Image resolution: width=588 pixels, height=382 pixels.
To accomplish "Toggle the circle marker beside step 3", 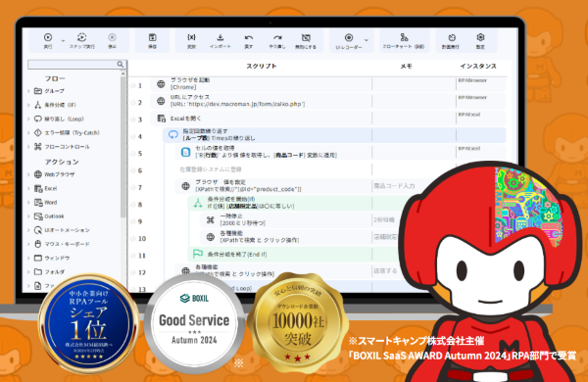I will point(133,119).
